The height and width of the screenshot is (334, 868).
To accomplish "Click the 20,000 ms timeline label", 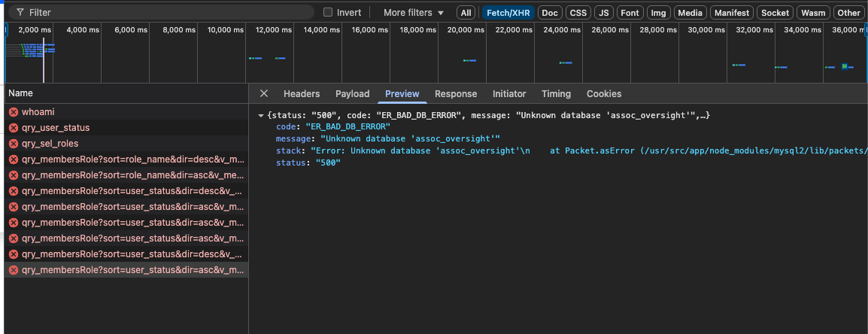I will point(466,30).
